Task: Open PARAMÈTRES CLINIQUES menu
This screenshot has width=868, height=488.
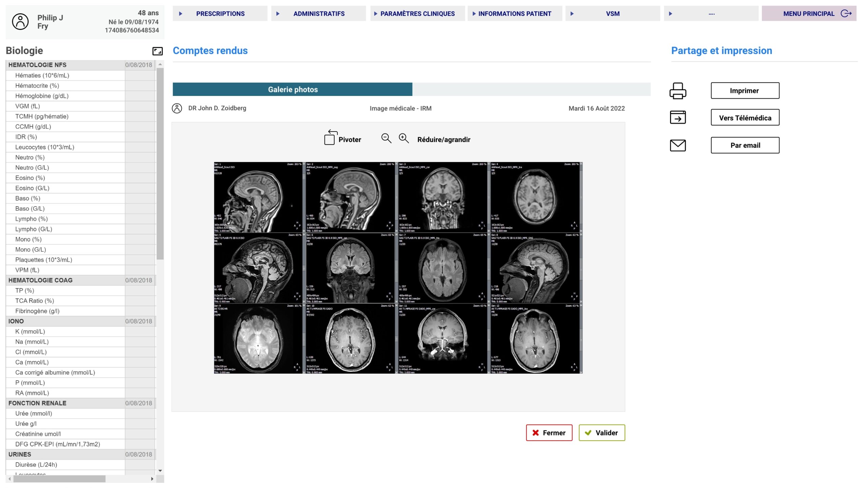Action: tap(417, 14)
